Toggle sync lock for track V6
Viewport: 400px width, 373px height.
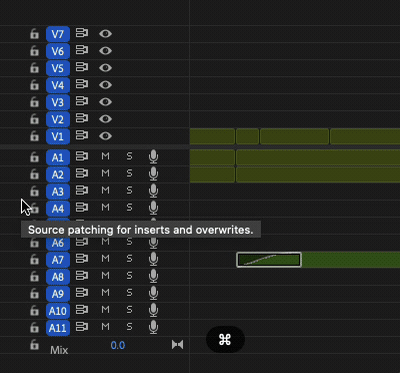click(x=82, y=50)
